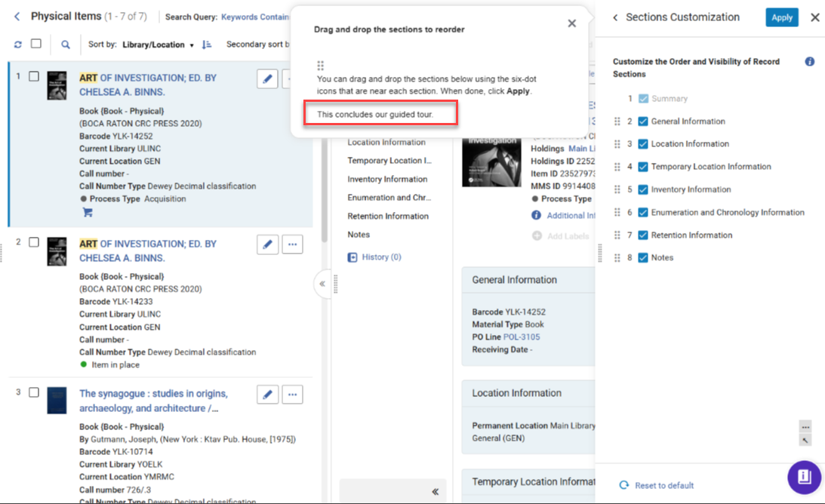Image resolution: width=825 pixels, height=504 pixels.
Task: Open search magnifier in results toolbar
Action: [x=65, y=45]
